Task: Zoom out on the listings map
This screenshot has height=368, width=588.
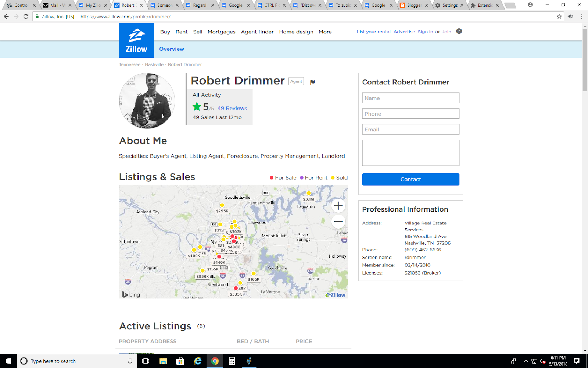Action: pos(338,222)
